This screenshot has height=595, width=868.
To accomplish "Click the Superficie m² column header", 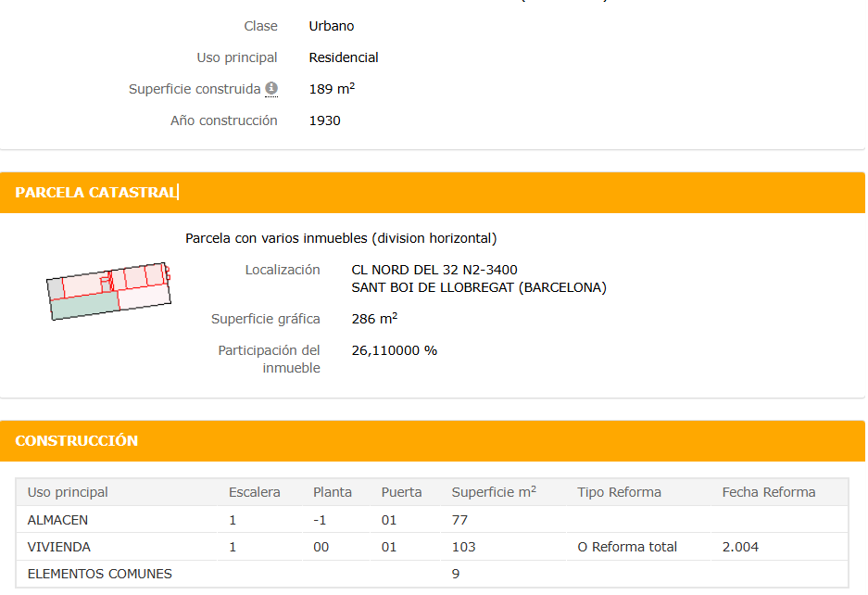I will tap(494, 492).
